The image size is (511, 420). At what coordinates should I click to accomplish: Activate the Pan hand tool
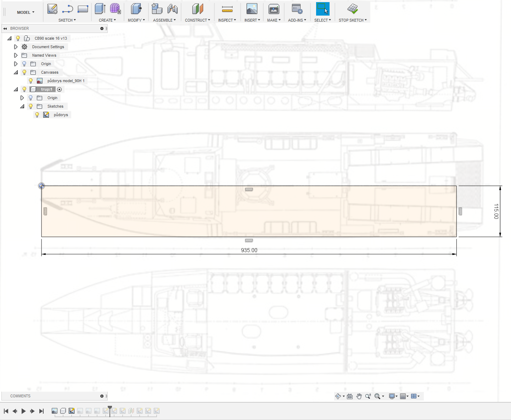point(359,396)
